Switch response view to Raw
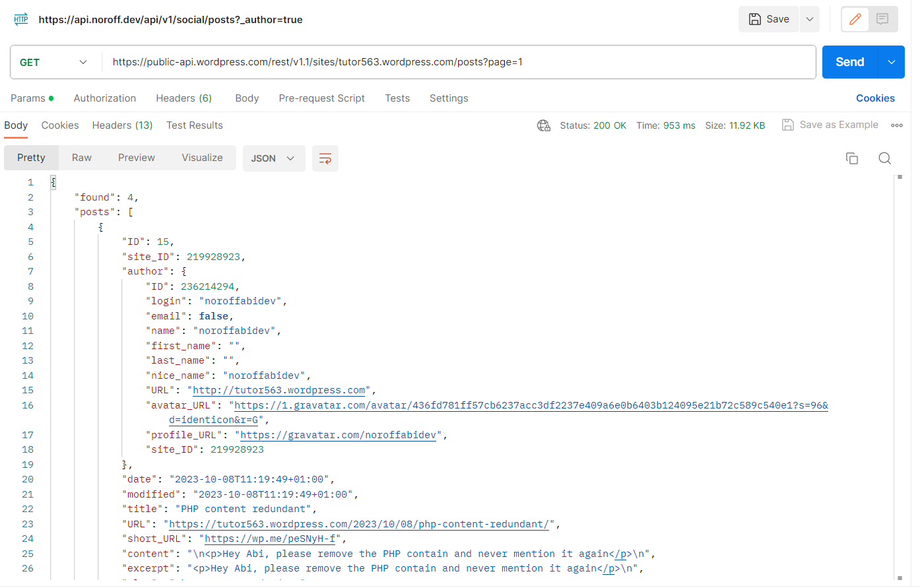Screen dimensions: 920x588 tap(82, 158)
